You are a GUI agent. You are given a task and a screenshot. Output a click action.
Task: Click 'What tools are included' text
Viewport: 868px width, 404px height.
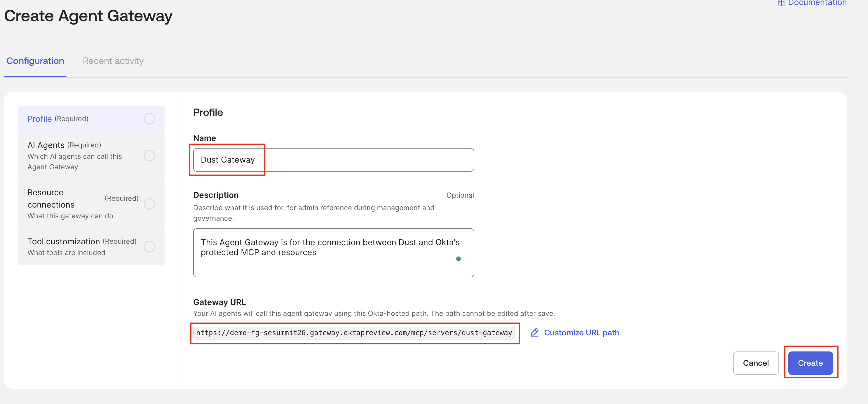[x=66, y=253]
